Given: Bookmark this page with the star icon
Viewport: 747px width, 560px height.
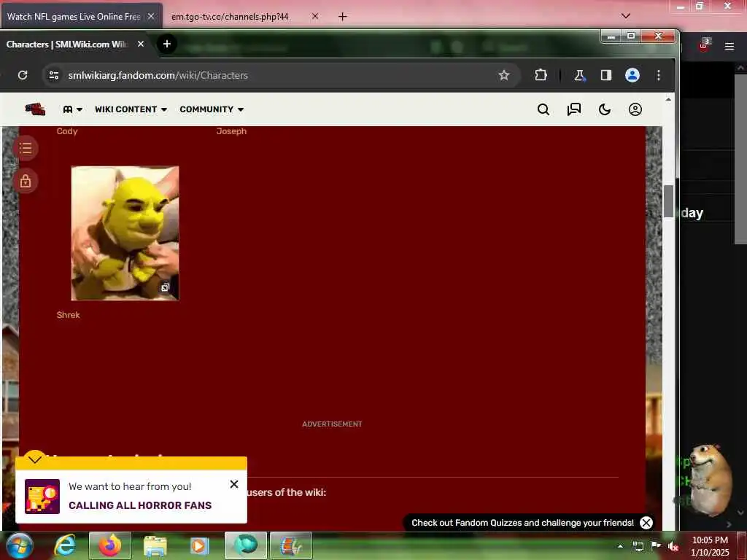Looking at the screenshot, I should click(503, 75).
